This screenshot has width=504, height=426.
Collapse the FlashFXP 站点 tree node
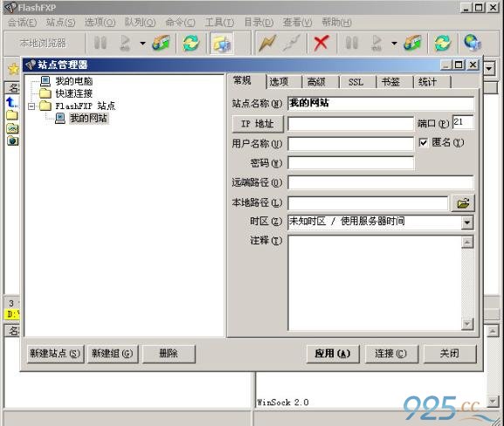tap(31, 106)
